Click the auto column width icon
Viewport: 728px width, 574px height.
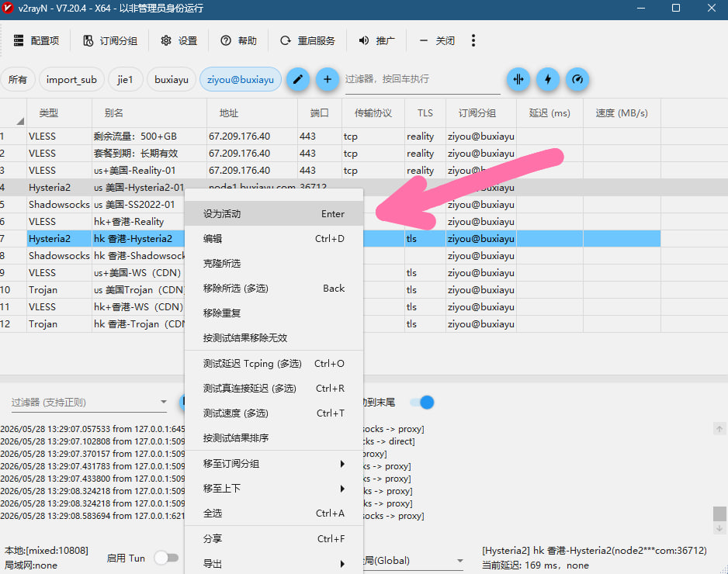(518, 79)
